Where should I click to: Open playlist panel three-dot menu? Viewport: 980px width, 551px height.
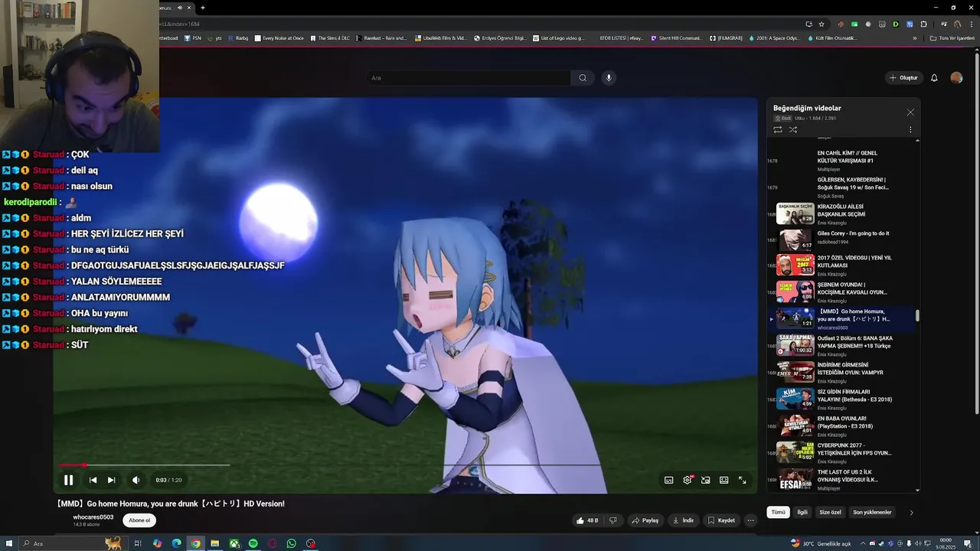click(910, 129)
